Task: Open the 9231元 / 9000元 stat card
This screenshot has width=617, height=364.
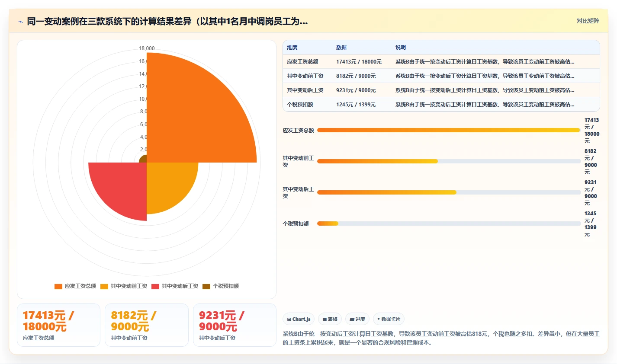Action: coord(235,325)
